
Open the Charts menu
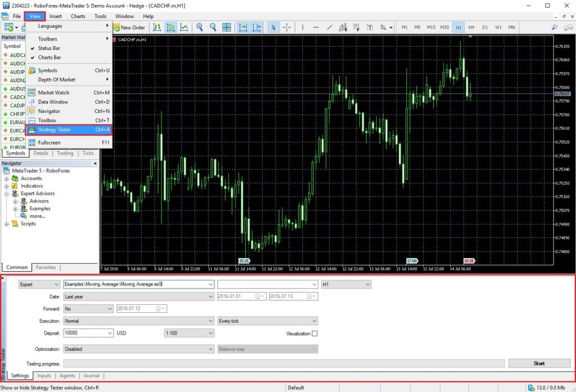point(78,16)
